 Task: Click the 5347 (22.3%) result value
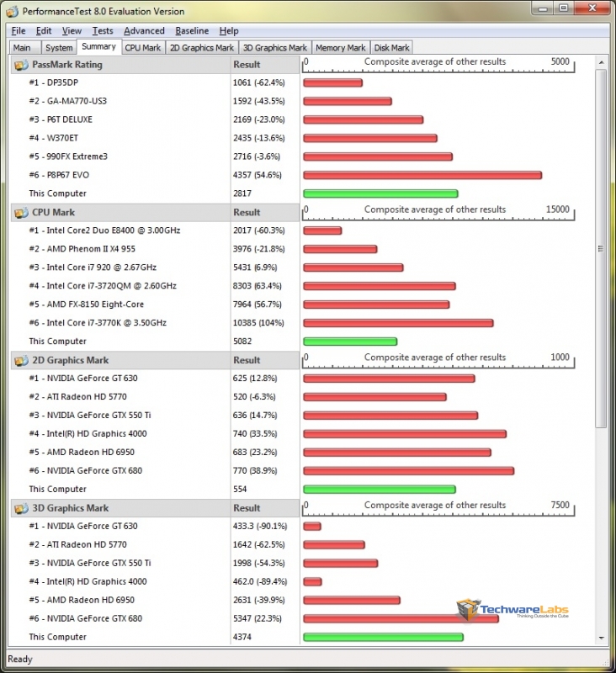coord(258,618)
